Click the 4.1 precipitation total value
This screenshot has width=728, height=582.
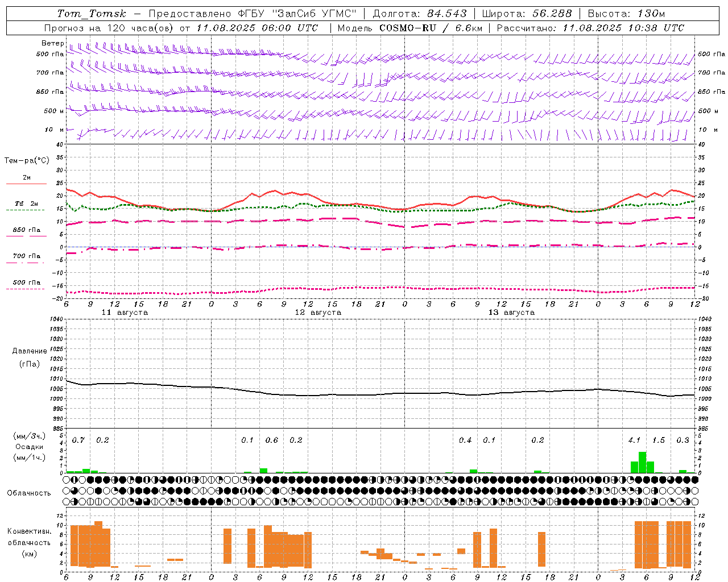point(634,440)
